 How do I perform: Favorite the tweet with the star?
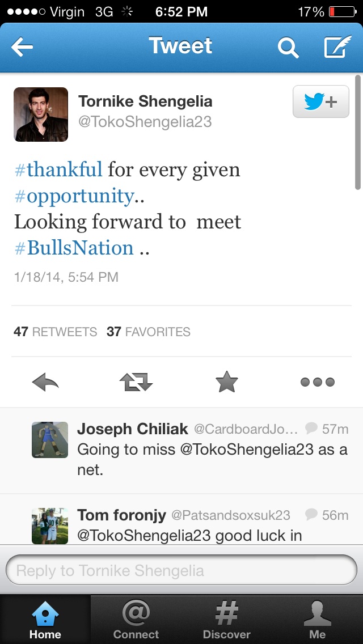tap(227, 383)
